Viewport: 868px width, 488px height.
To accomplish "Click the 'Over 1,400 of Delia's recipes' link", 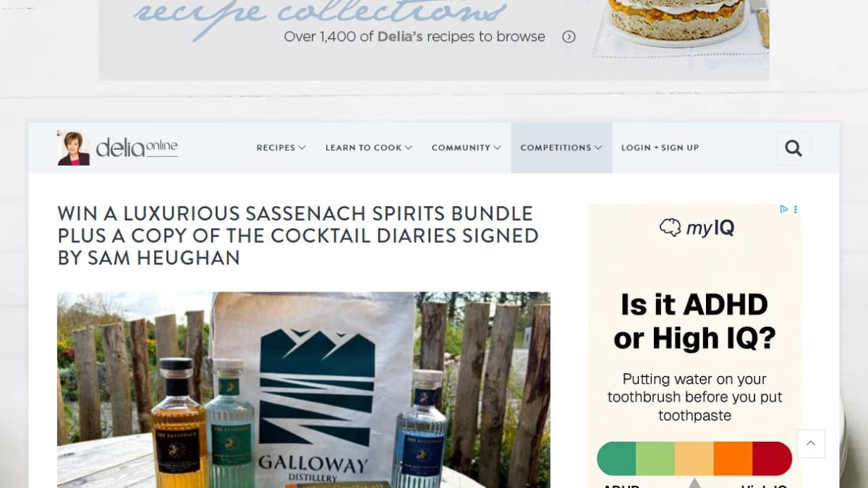I will (x=414, y=37).
